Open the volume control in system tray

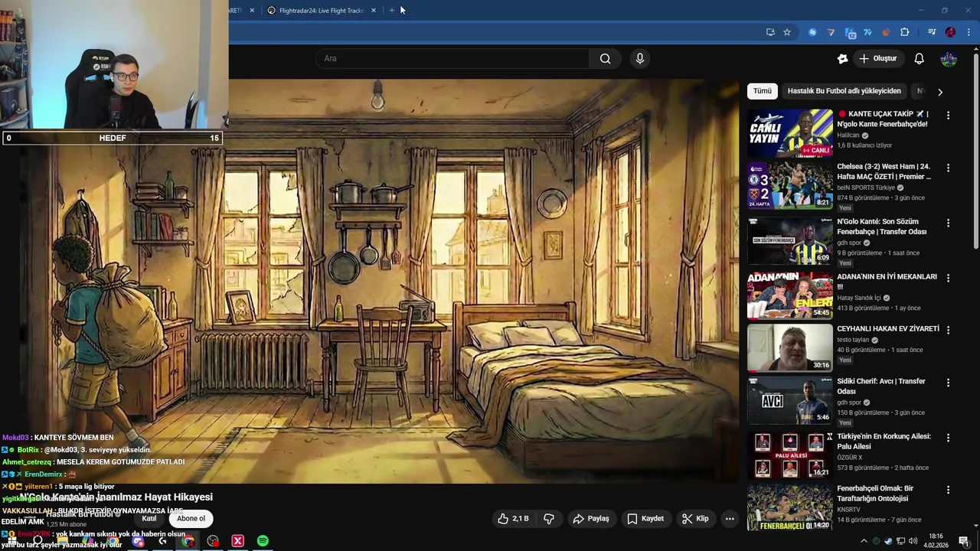coord(913,541)
